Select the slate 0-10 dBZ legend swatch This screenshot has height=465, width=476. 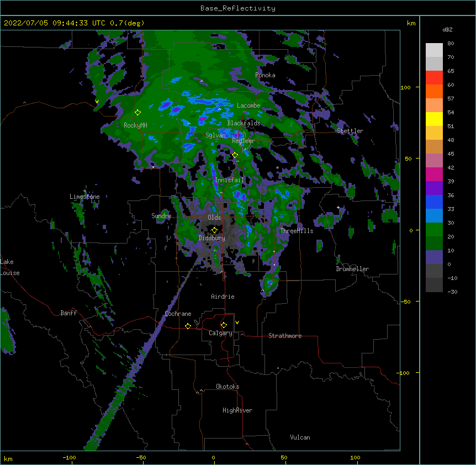pos(434,257)
